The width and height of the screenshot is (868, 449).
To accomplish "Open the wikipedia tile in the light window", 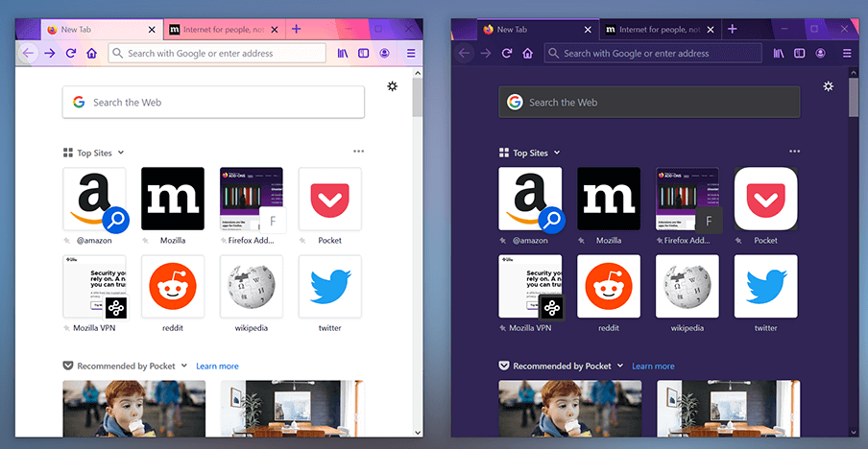I will click(x=252, y=287).
